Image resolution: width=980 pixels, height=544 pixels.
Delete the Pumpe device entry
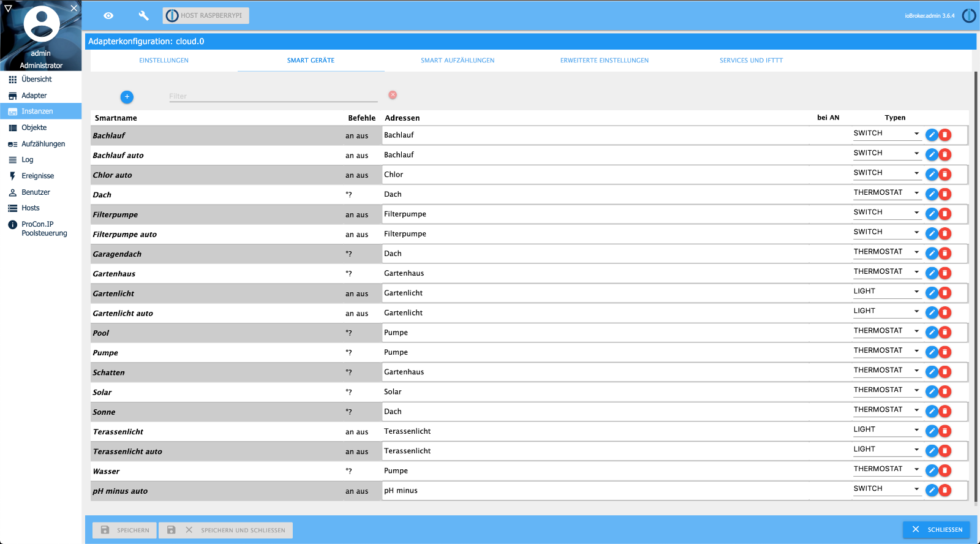(945, 352)
